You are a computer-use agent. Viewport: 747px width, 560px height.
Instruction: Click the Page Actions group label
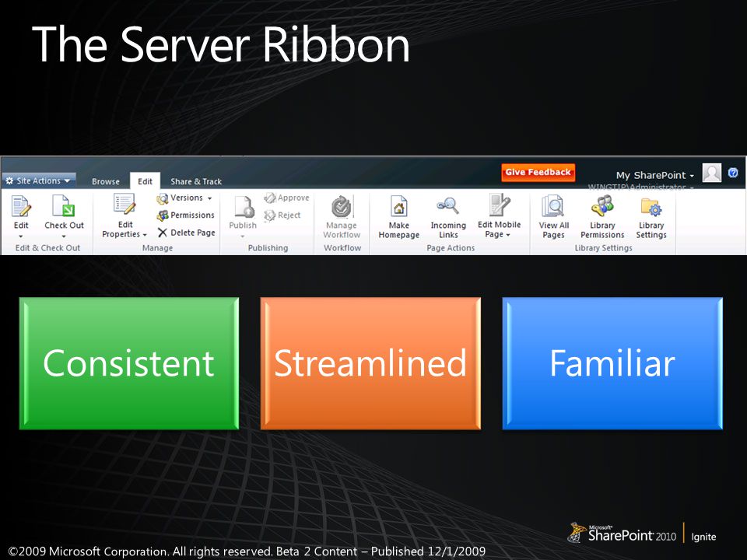point(451,247)
